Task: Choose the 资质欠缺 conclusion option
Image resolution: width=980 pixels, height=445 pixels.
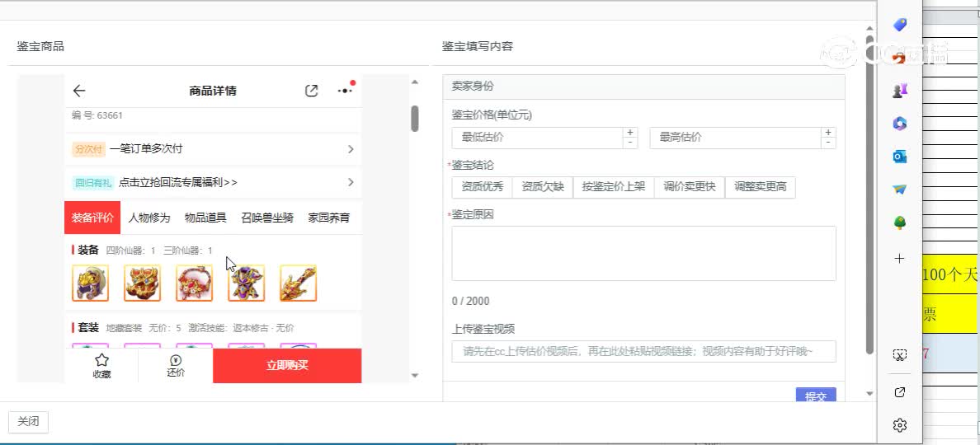Action: click(543, 186)
